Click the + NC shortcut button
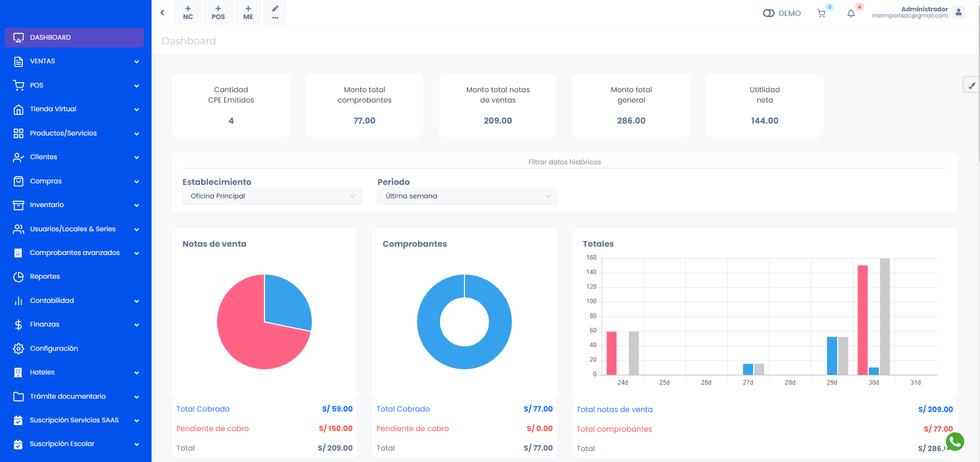 pyautogui.click(x=188, y=12)
